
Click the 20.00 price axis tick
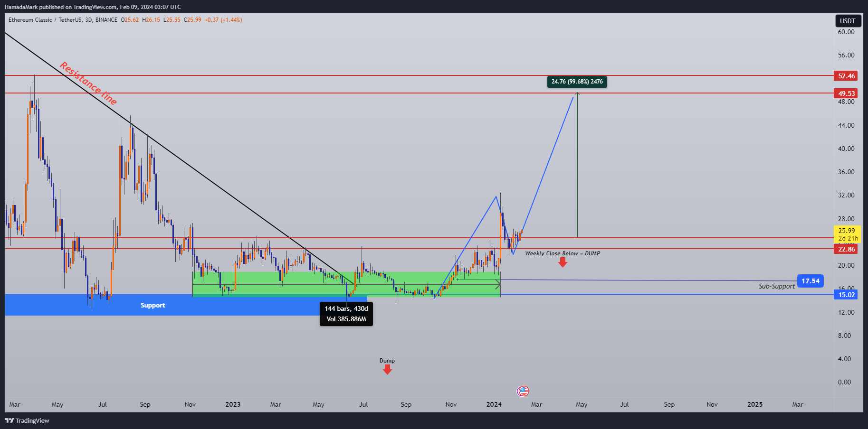(846, 265)
